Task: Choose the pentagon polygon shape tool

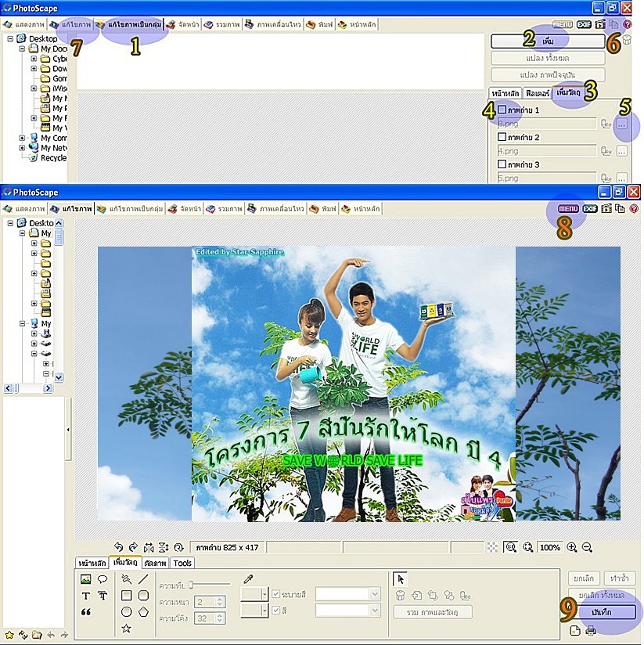Action: pyautogui.click(x=143, y=612)
